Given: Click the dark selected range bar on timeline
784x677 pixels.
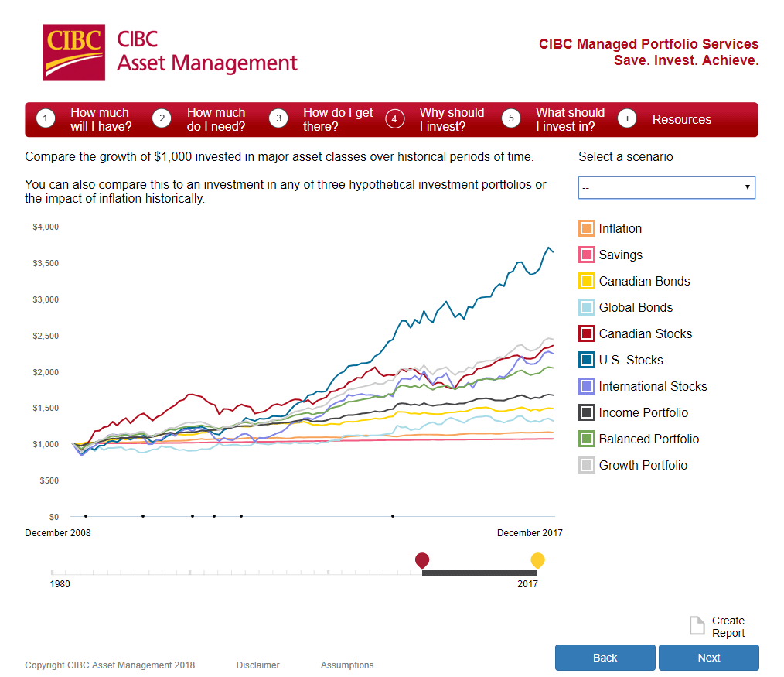Looking at the screenshot, I should [x=479, y=573].
